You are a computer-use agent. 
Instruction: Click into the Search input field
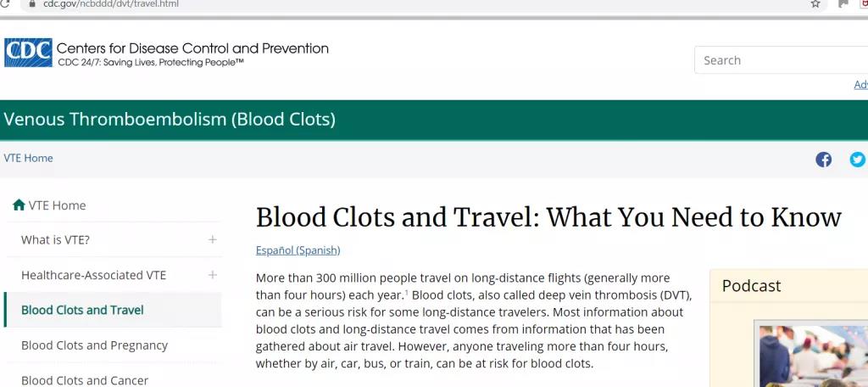781,60
